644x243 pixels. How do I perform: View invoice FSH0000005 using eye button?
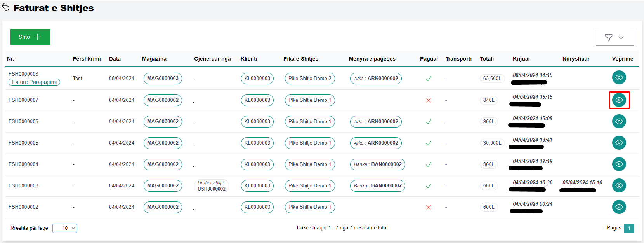619,143
